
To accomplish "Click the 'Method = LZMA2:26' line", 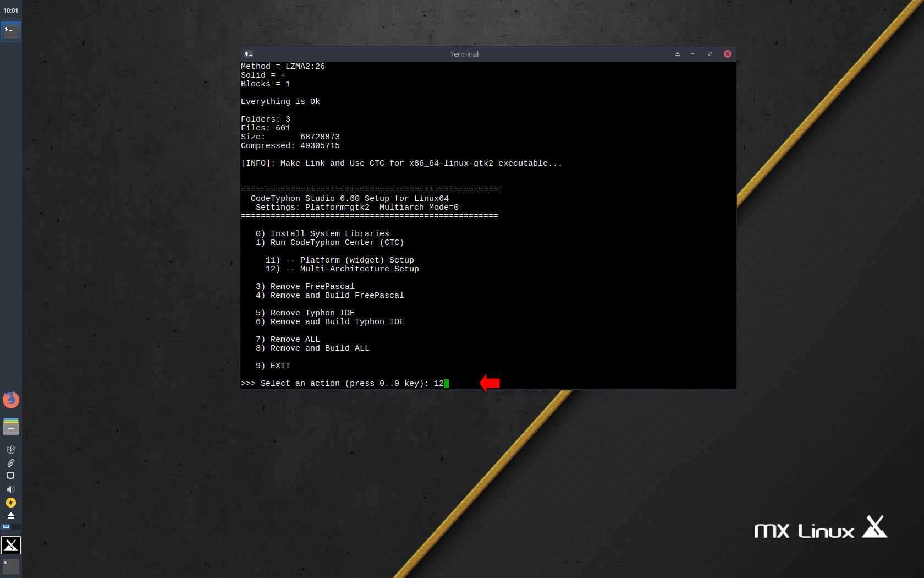I will 283,66.
